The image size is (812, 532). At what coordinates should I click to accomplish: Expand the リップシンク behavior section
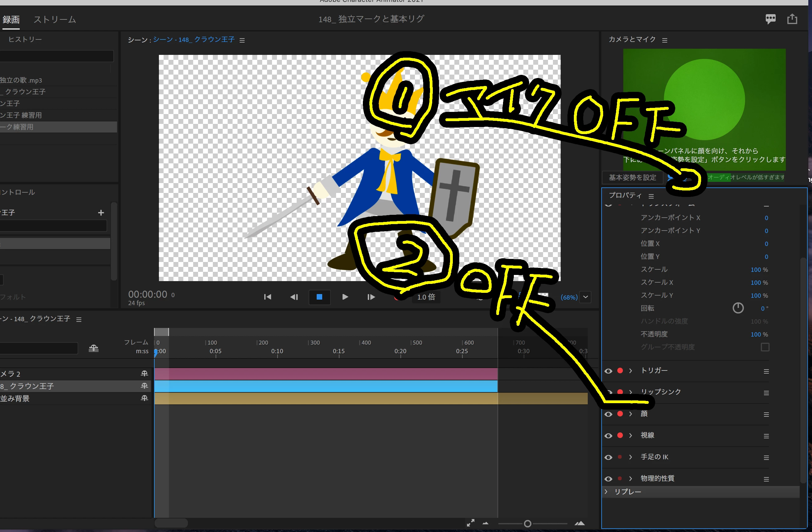(631, 392)
